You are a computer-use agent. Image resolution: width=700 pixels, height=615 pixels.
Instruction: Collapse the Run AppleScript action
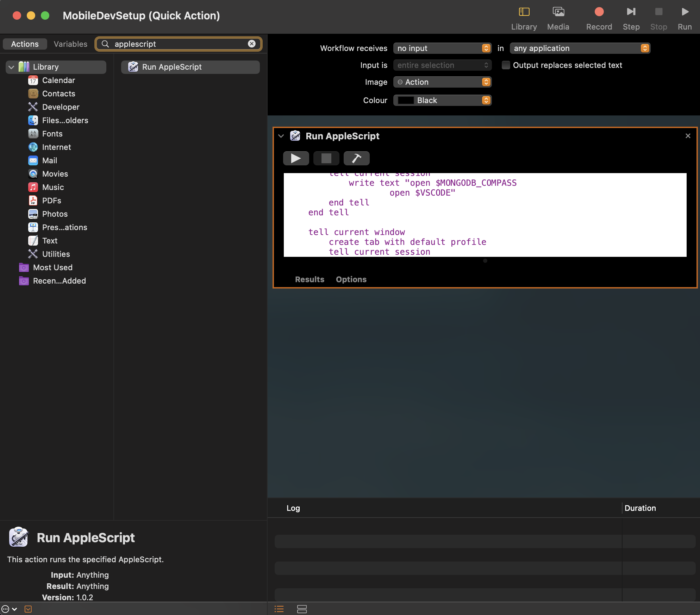click(x=281, y=136)
